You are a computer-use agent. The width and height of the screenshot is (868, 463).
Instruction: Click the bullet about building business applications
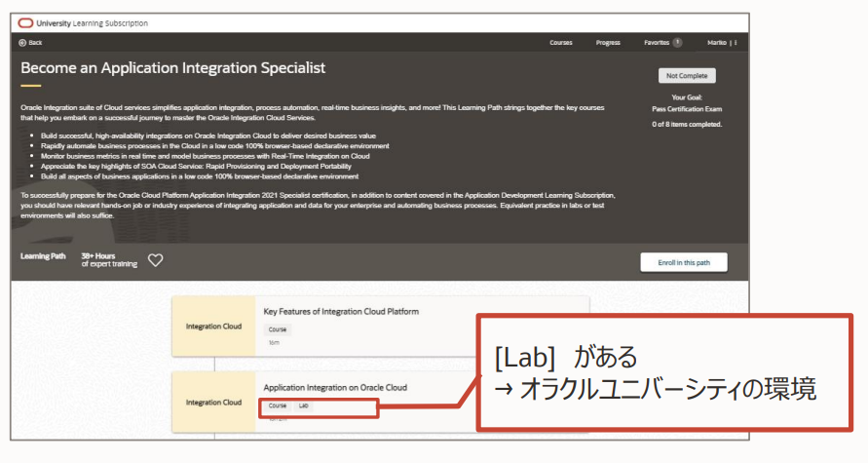200,176
